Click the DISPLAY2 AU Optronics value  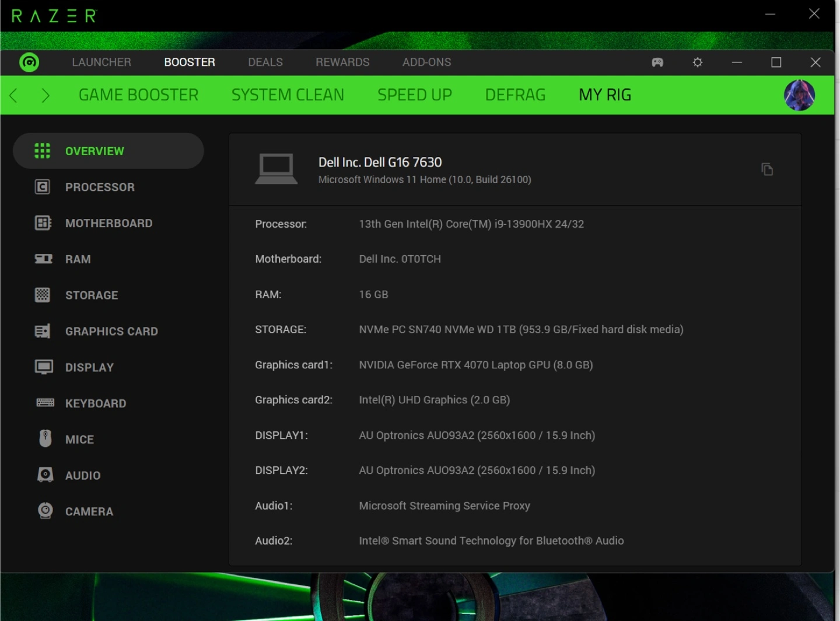click(x=477, y=470)
